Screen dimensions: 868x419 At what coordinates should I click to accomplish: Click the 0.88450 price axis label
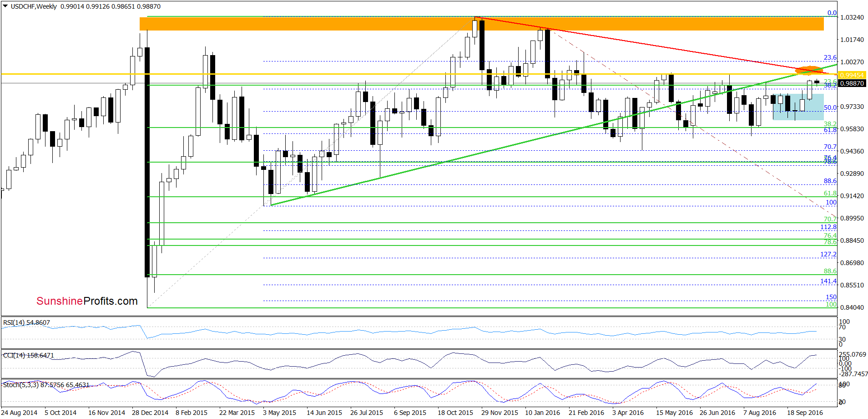click(x=852, y=240)
